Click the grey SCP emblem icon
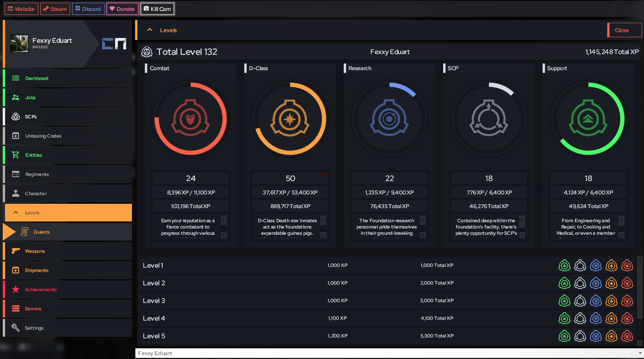The width and height of the screenshot is (644, 359). point(489,118)
